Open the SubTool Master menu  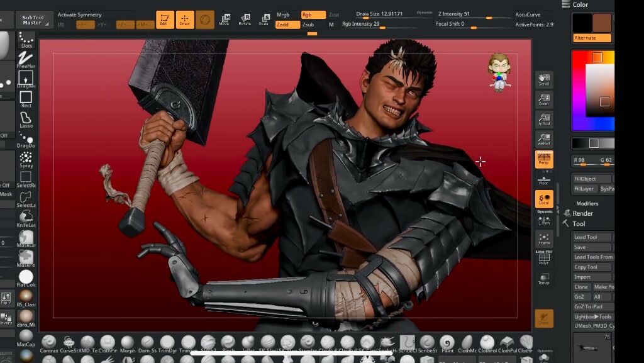pyautogui.click(x=35, y=20)
